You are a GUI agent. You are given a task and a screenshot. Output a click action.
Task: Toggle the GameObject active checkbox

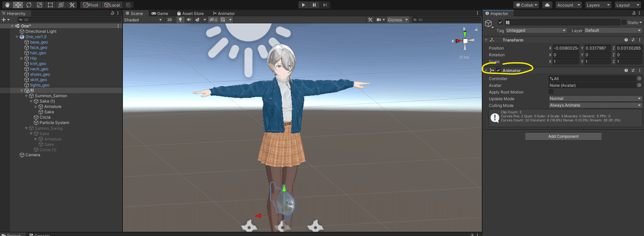tap(500, 23)
